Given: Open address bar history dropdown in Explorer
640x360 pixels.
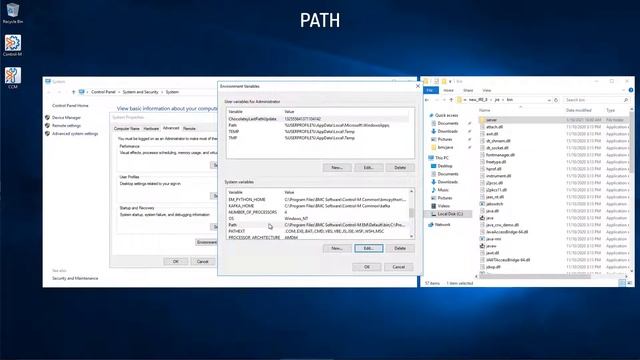Looking at the screenshot, I should coord(549,100).
